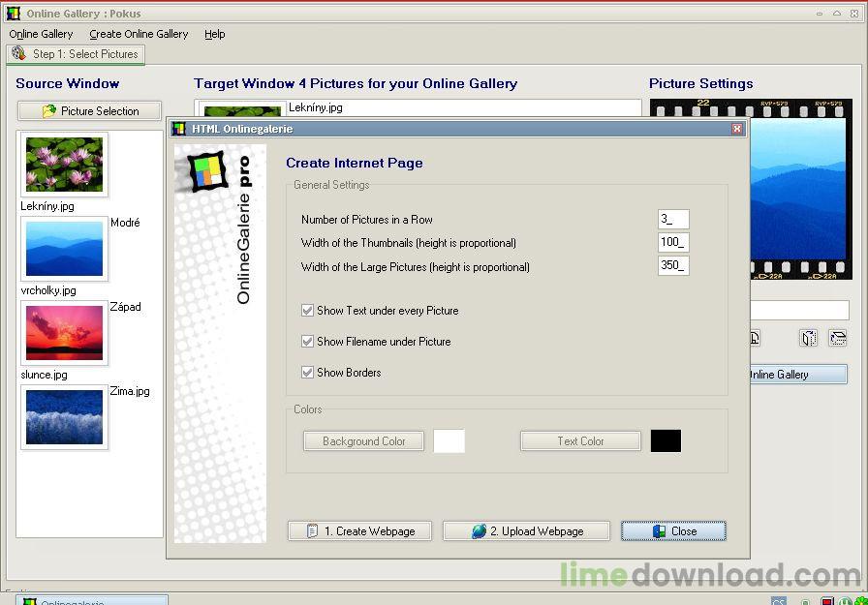Image resolution: width=868 pixels, height=605 pixels.
Task: Click the flip vertical picture icon
Action: [x=838, y=338]
